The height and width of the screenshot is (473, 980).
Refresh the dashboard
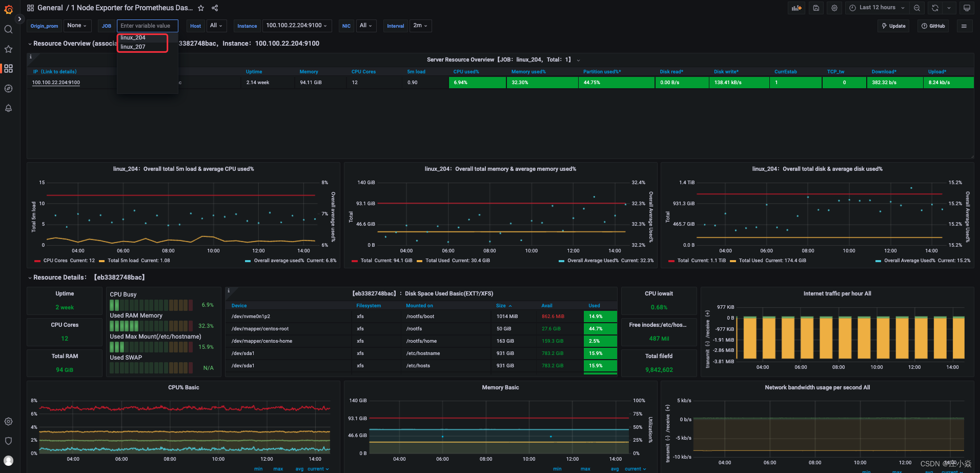pyautogui.click(x=935, y=8)
